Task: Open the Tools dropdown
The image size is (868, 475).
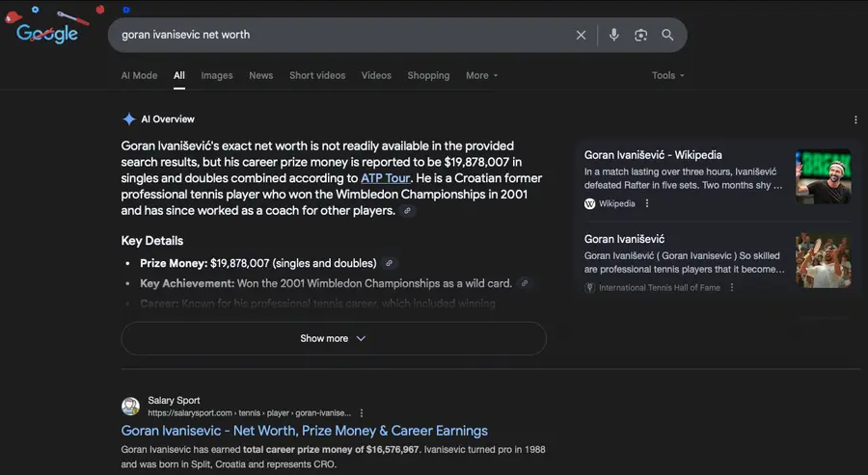Action: pyautogui.click(x=667, y=75)
